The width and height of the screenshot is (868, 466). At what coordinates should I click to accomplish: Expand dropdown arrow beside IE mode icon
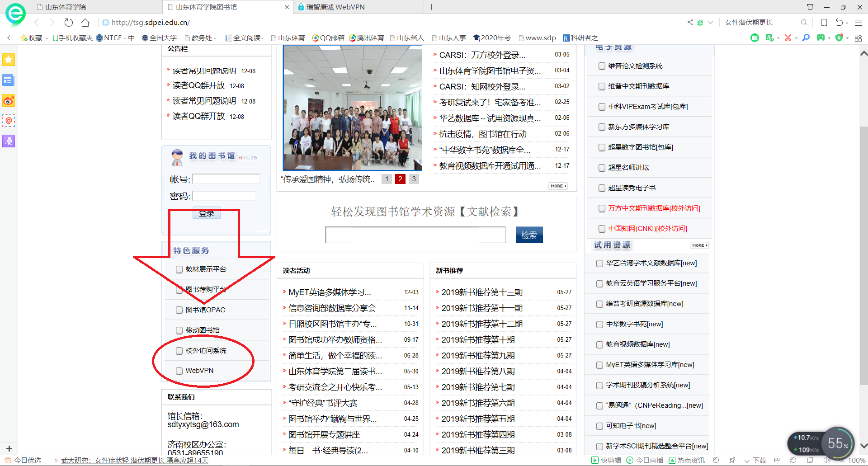point(710,22)
